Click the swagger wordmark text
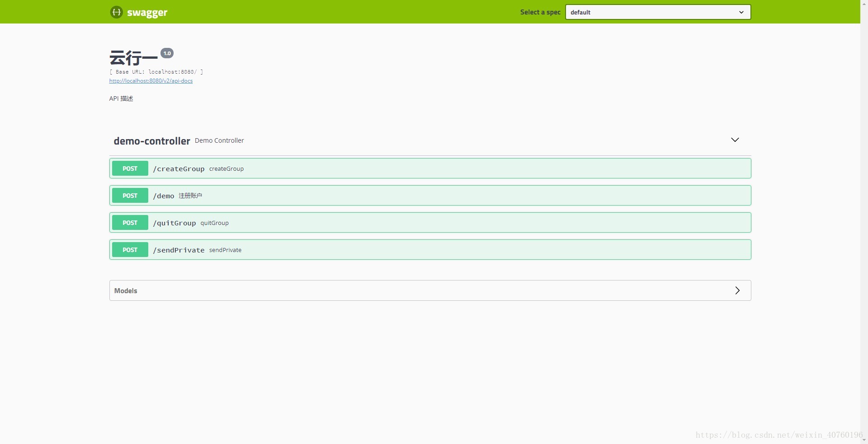This screenshot has height=444, width=868. 147,13
